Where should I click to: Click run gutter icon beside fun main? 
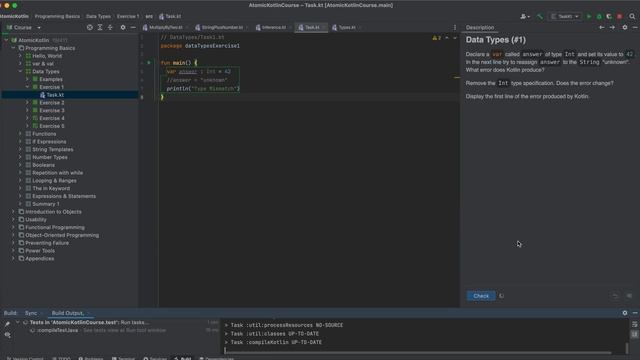(149, 63)
